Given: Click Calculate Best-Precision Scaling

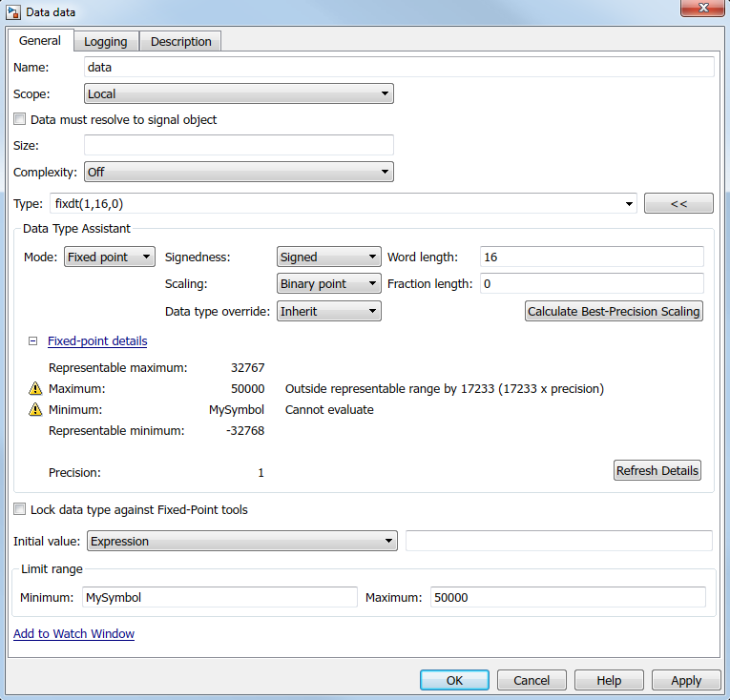Looking at the screenshot, I should point(614,311).
